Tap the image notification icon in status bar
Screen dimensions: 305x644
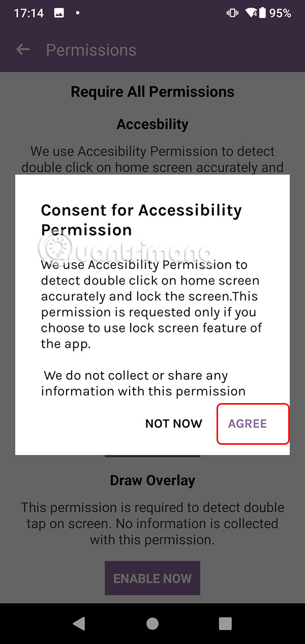click(59, 13)
